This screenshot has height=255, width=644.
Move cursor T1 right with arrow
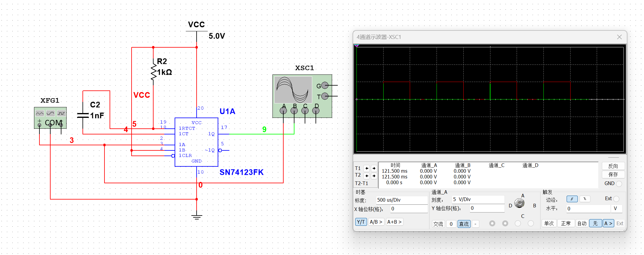[374, 168]
